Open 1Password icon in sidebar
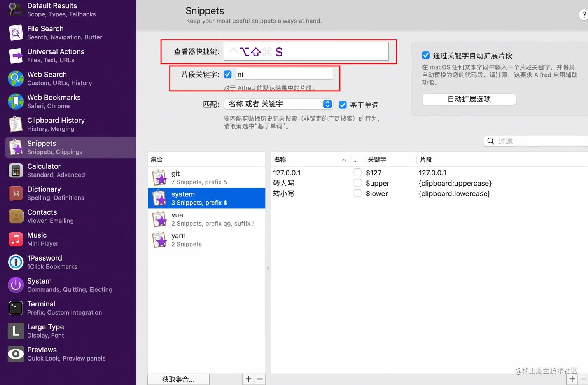This screenshot has width=588, height=385. pos(16,262)
